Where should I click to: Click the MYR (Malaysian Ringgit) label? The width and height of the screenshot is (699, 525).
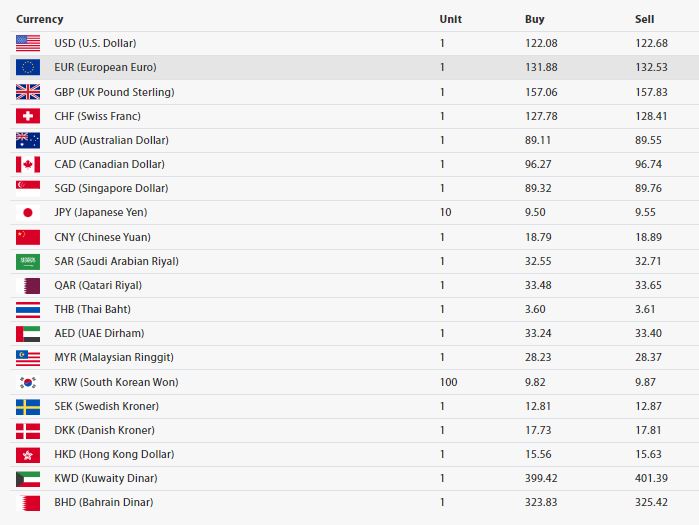click(114, 357)
